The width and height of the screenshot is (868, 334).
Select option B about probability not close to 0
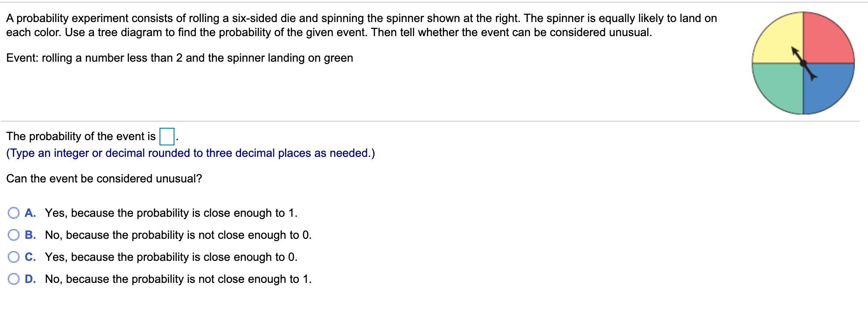click(x=14, y=234)
